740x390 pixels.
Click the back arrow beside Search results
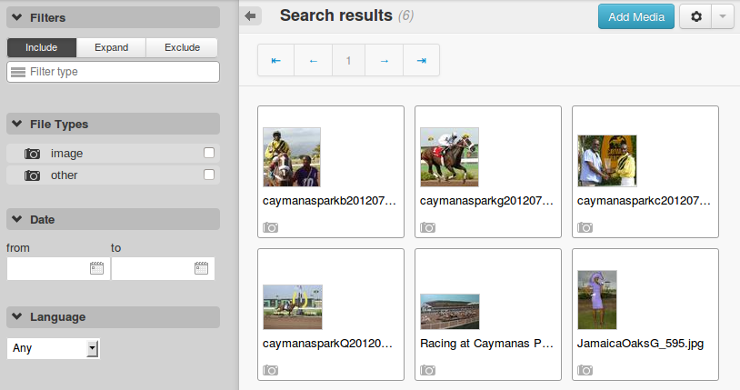click(x=251, y=17)
